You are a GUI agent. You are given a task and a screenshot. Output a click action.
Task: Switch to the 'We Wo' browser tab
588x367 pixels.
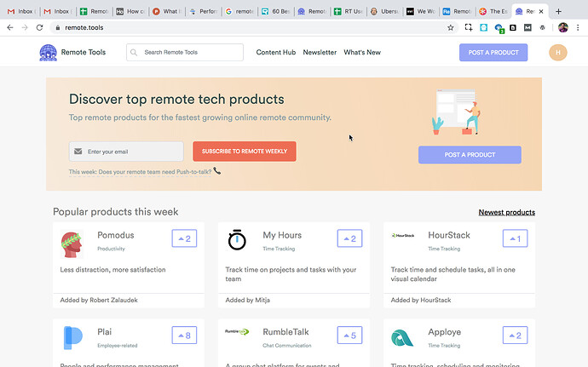point(422,12)
